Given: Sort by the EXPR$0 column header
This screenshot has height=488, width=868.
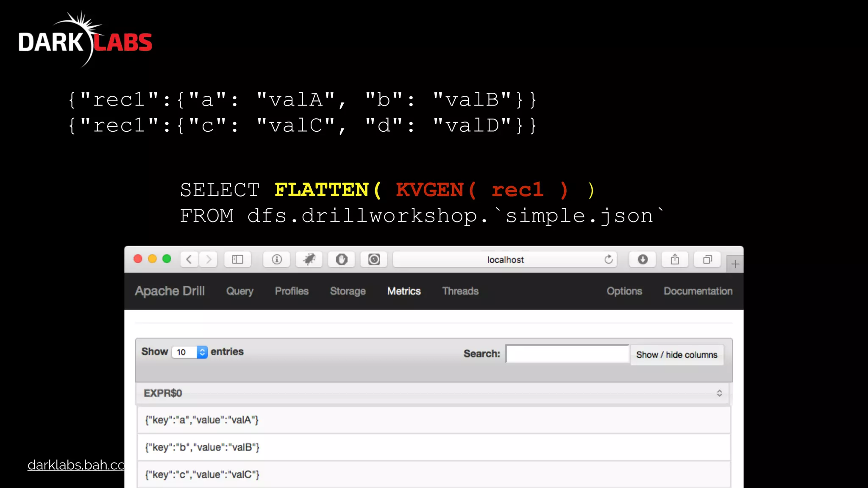Looking at the screenshot, I should (x=433, y=393).
